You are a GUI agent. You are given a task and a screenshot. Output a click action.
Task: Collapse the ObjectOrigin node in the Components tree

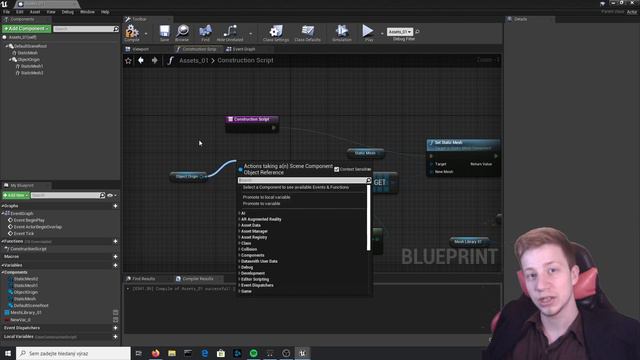[10, 60]
